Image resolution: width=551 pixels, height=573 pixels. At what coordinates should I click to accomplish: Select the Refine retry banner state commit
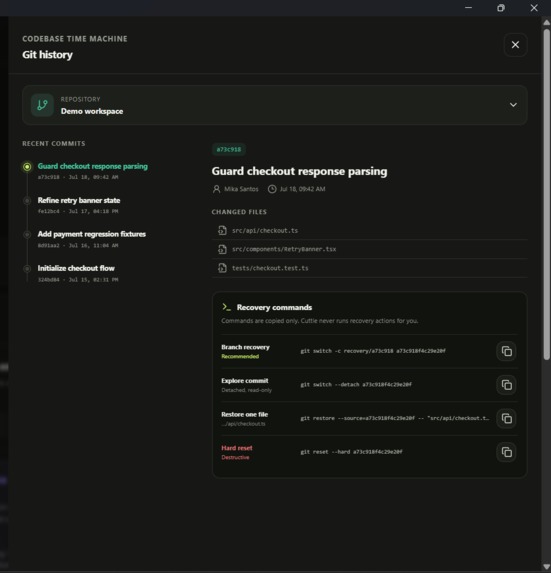pos(79,205)
